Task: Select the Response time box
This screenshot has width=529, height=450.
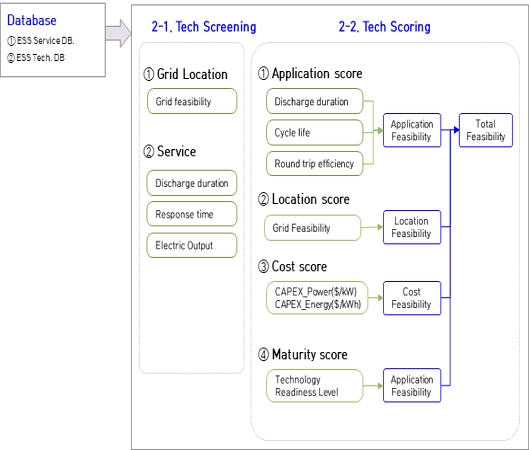Action: click(192, 214)
